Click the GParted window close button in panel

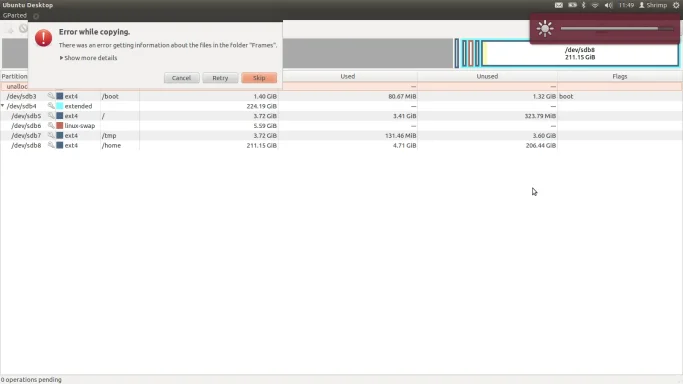(x=36, y=16)
